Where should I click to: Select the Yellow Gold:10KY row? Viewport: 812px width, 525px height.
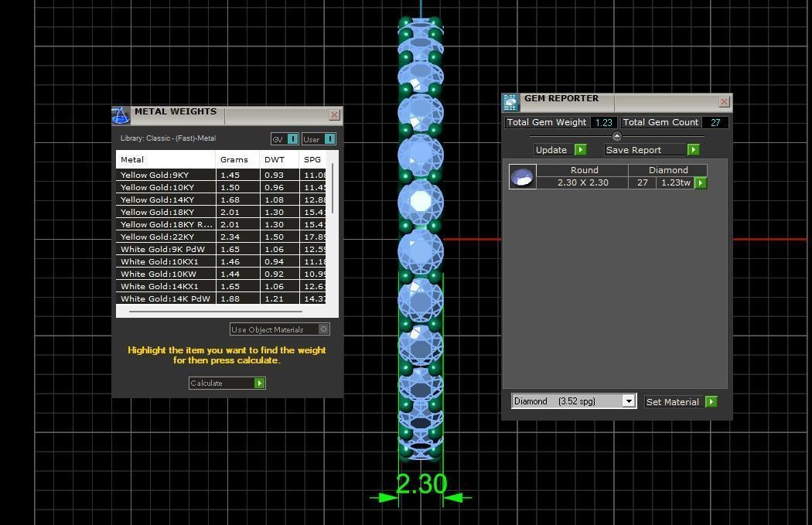(221, 187)
